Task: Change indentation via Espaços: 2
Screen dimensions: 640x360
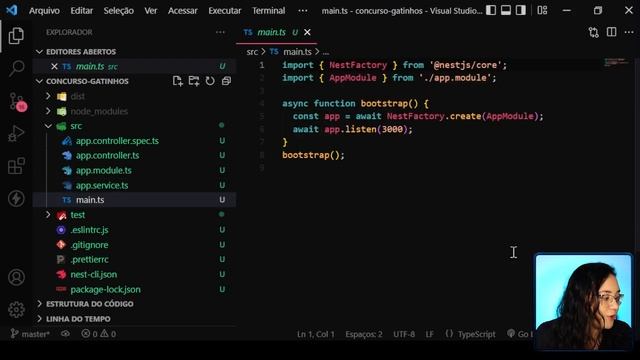Action: pyautogui.click(x=364, y=334)
